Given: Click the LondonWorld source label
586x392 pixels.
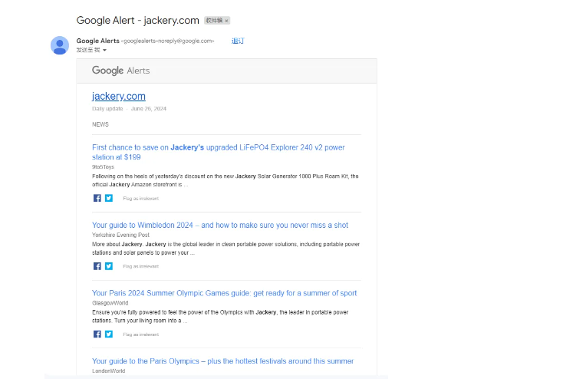Looking at the screenshot, I should (x=109, y=371).
